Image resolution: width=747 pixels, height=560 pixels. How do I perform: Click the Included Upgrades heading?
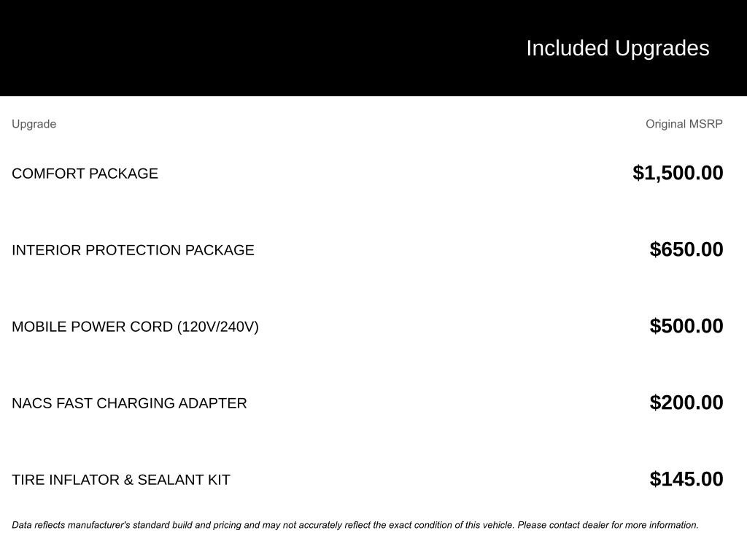(x=617, y=48)
